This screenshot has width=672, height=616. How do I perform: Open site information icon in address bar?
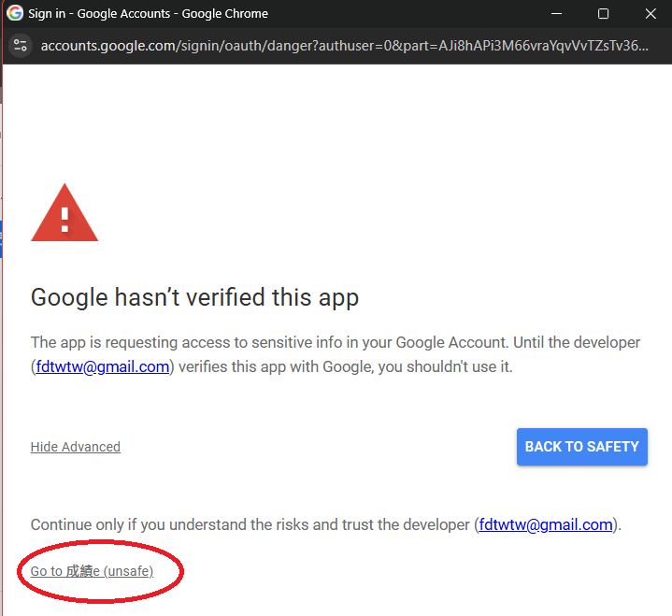click(x=21, y=46)
